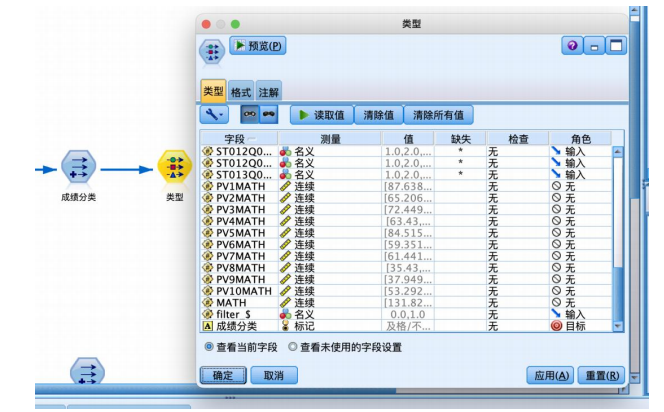664x412 pixels.
Task: Click the 重置(R) reset button
Action: (x=601, y=375)
